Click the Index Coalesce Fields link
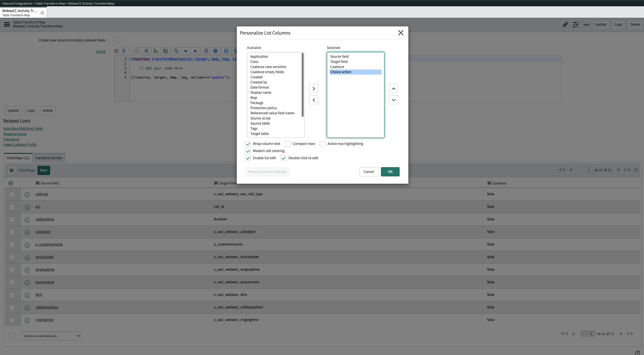The image size is (644, 355). (20, 145)
